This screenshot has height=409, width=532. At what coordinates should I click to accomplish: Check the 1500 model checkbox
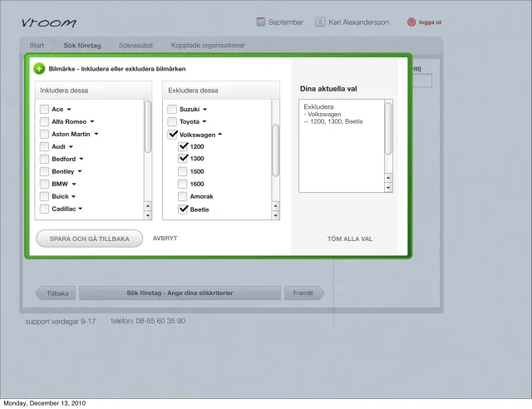click(183, 171)
